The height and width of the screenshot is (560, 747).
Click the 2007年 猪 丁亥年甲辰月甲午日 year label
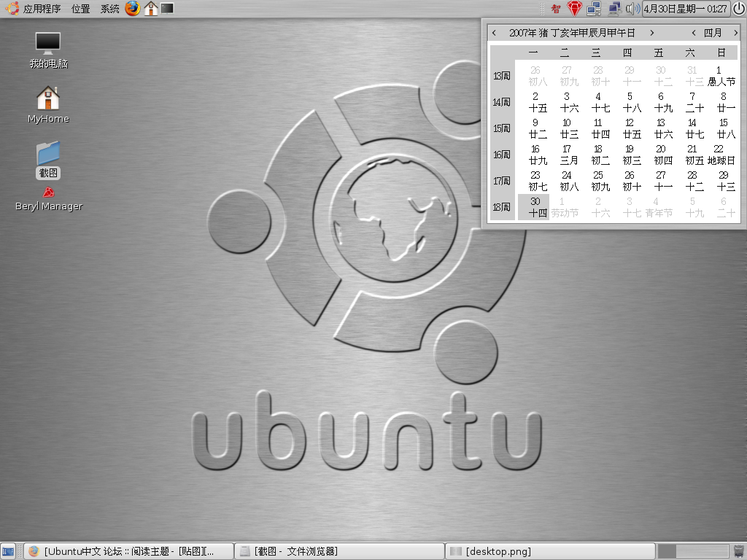[x=572, y=33]
